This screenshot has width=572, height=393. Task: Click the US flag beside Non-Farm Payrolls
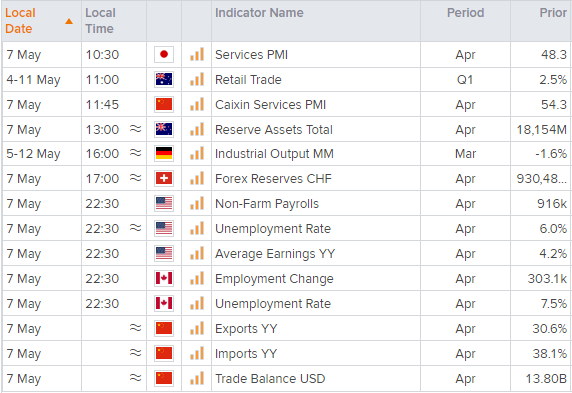pos(164,203)
